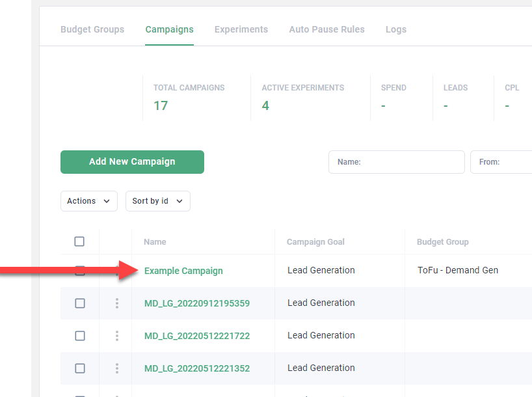
Task: Go to the Experiments tab
Action: click(241, 29)
